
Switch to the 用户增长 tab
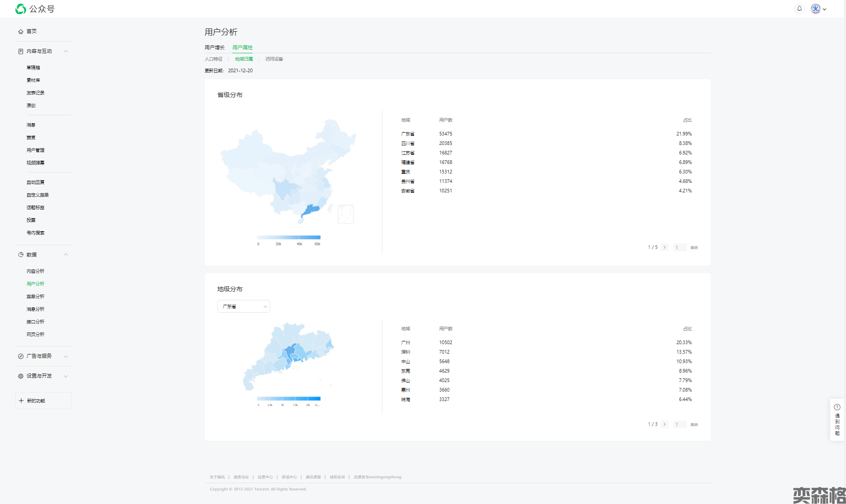[x=215, y=47]
